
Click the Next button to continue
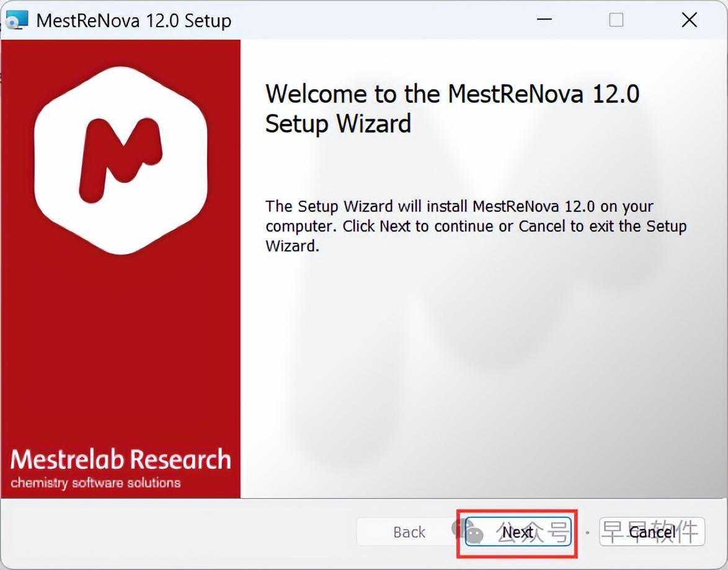[518, 532]
